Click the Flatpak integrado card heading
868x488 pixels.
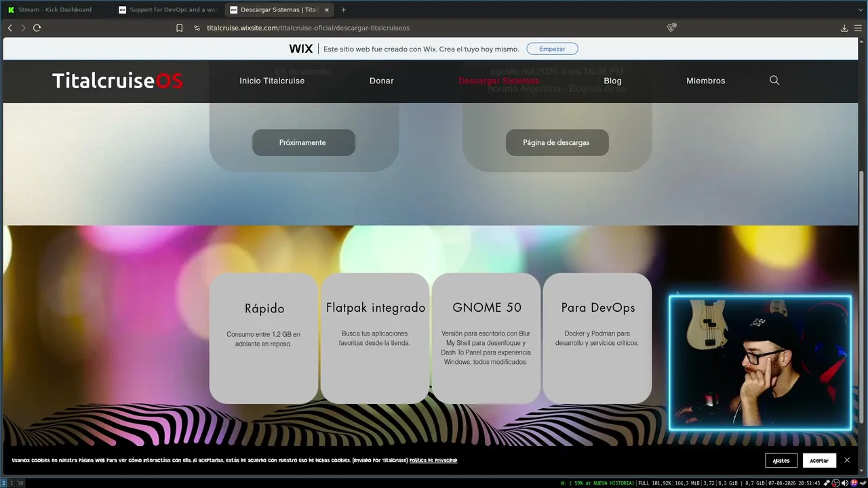pos(376,308)
